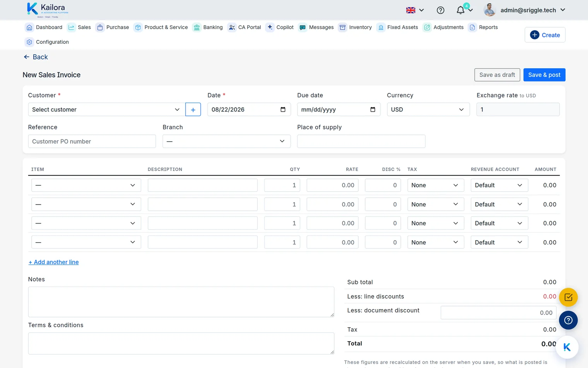Viewport: 588px width, 368px height.
Task: Click the add new customer plus button
Action: pyautogui.click(x=193, y=110)
